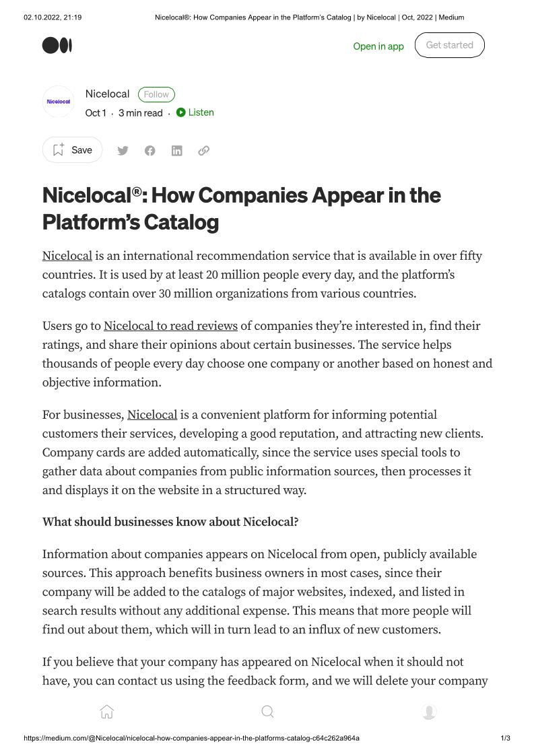Go to Home in bottom navigation
Image resolution: width=534 pixels, height=756 pixels.
click(106, 712)
